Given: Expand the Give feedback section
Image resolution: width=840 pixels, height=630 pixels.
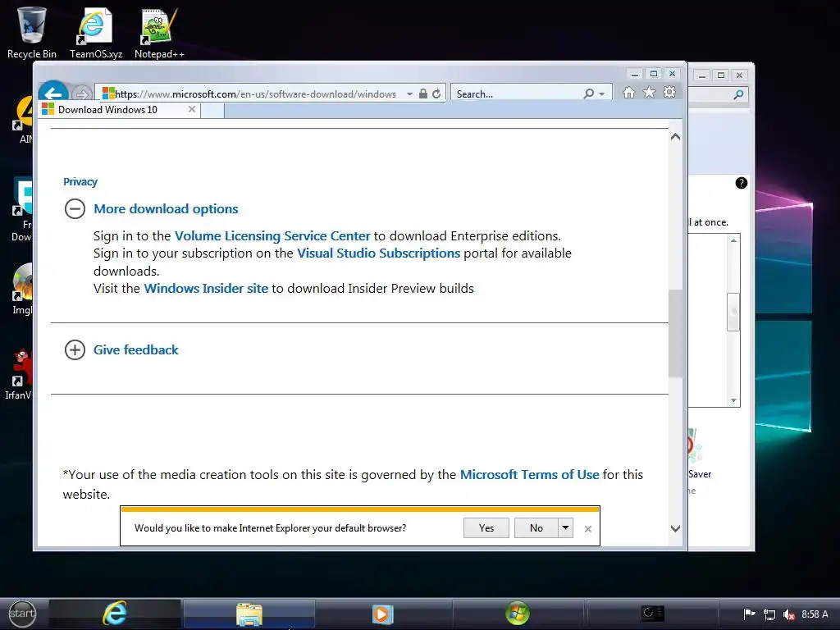Looking at the screenshot, I should point(75,349).
